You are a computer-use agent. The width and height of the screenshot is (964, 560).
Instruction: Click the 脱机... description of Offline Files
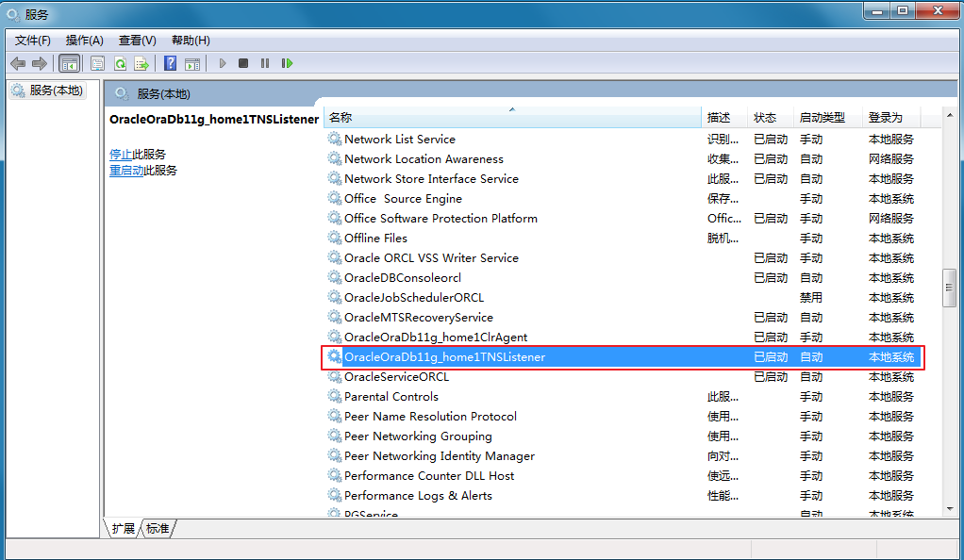723,238
